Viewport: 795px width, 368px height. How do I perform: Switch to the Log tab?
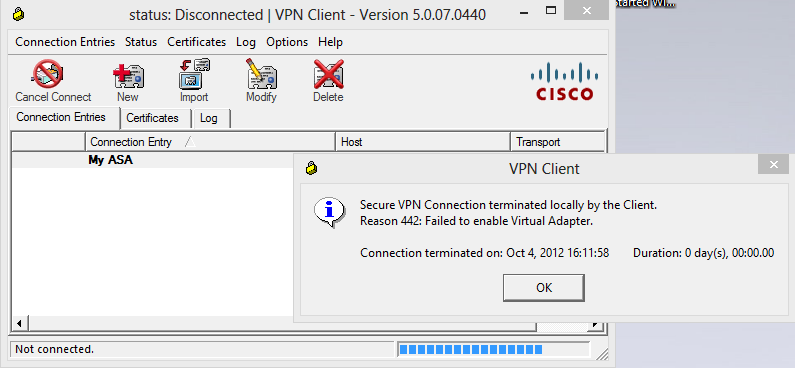tap(209, 118)
